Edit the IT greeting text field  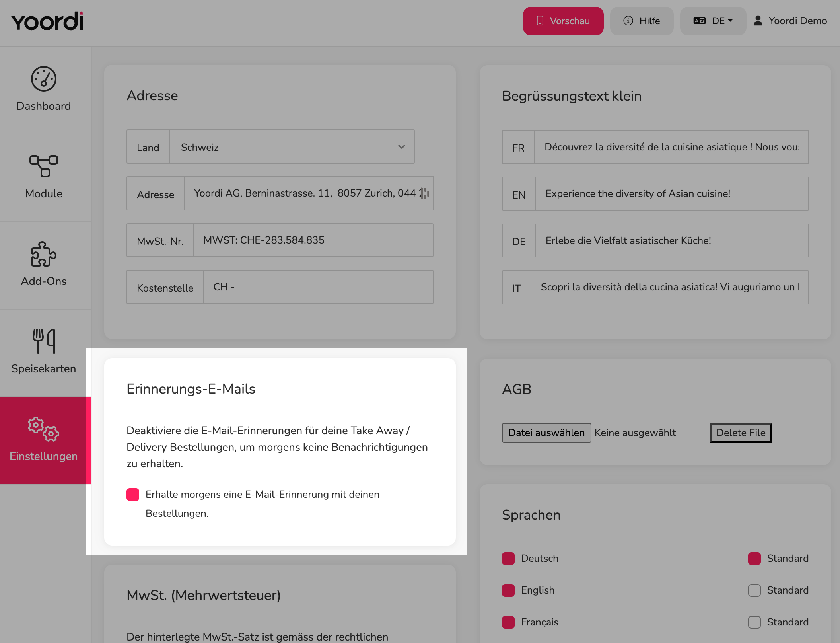[670, 287]
